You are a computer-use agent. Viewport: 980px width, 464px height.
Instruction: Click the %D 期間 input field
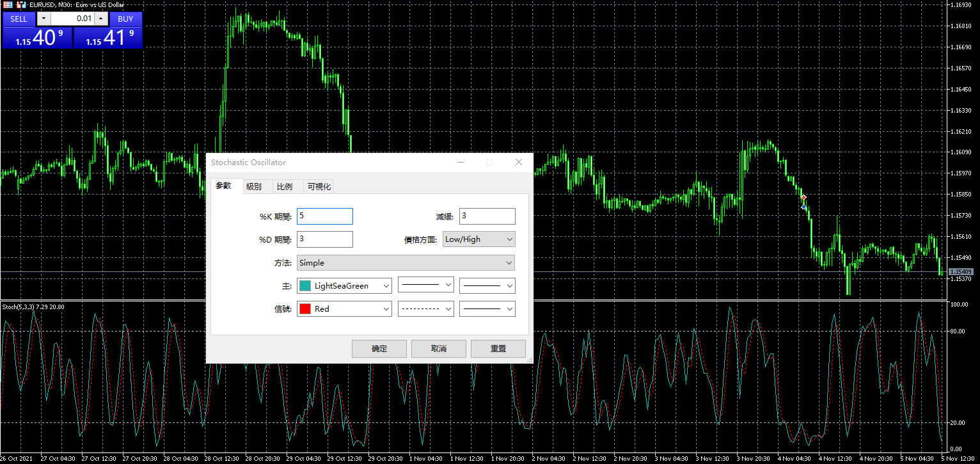(x=324, y=239)
